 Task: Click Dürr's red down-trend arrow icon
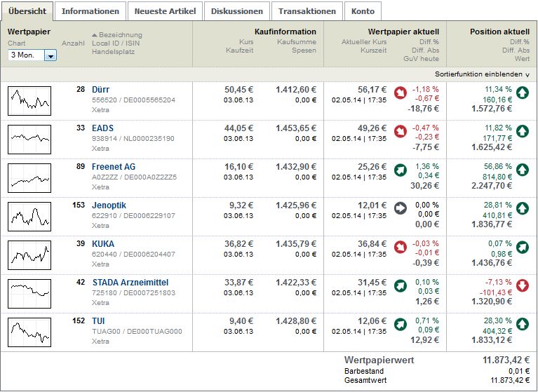coord(401,92)
